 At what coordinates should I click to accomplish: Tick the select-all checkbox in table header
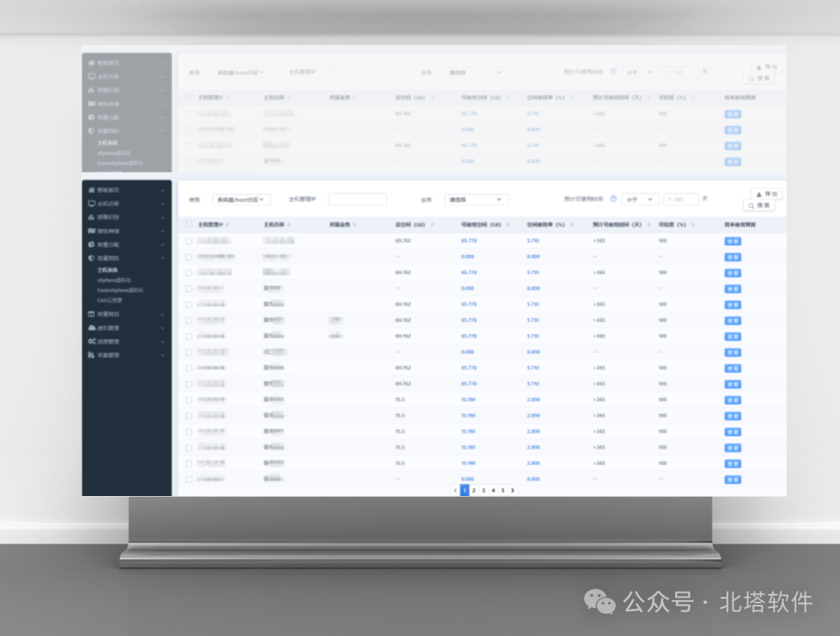188,225
